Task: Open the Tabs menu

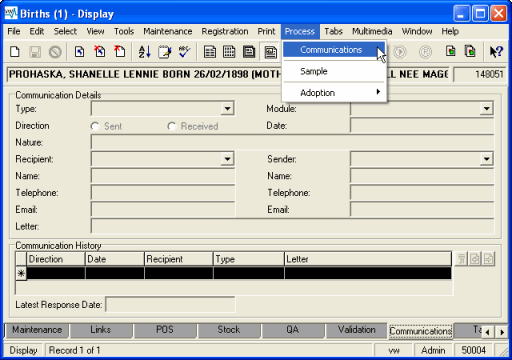Action: tap(333, 31)
